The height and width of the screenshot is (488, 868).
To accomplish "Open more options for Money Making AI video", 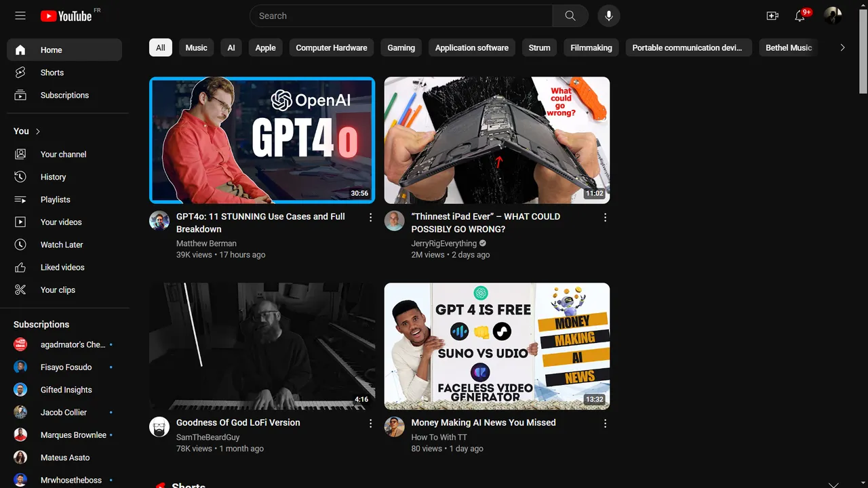I will point(605,424).
